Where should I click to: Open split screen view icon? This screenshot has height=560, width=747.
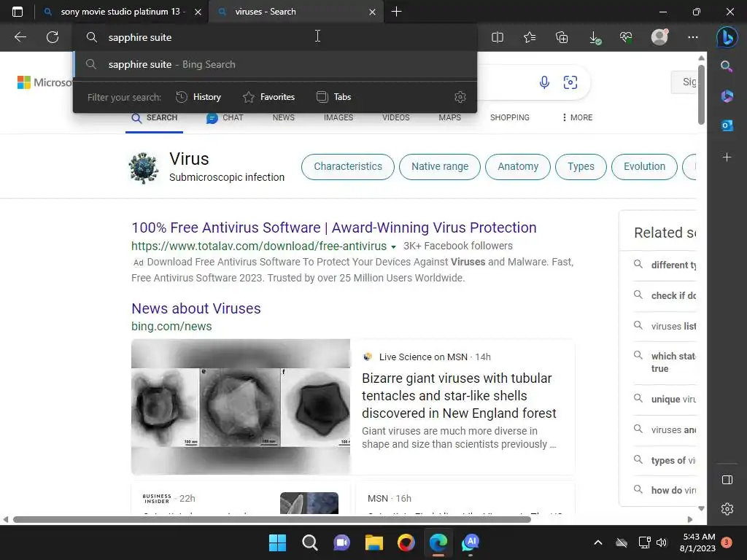(498, 37)
